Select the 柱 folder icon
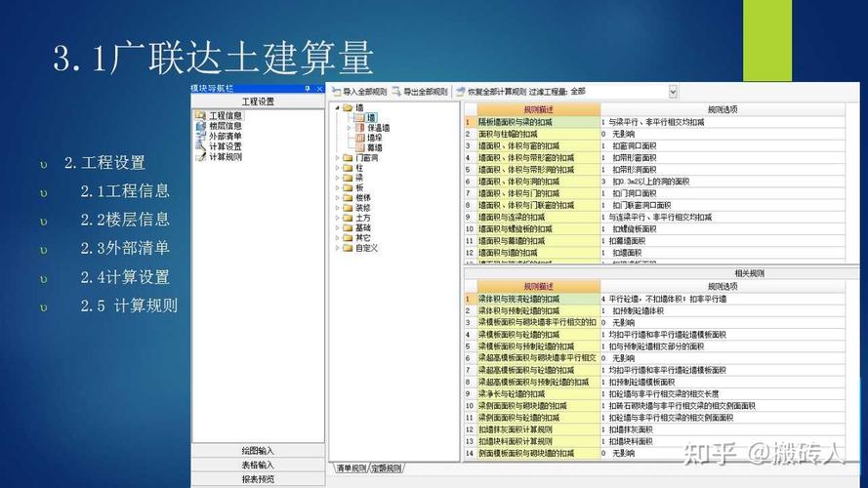The width and height of the screenshot is (868, 488). [x=348, y=168]
